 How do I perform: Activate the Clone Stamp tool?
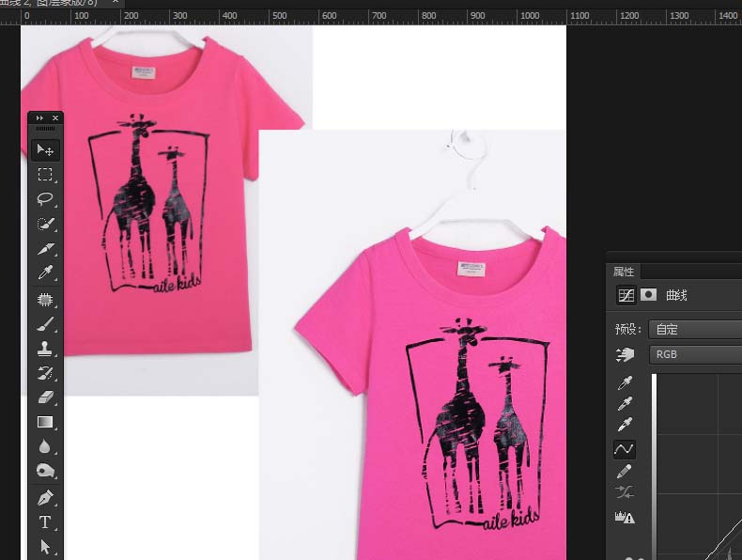(44, 349)
